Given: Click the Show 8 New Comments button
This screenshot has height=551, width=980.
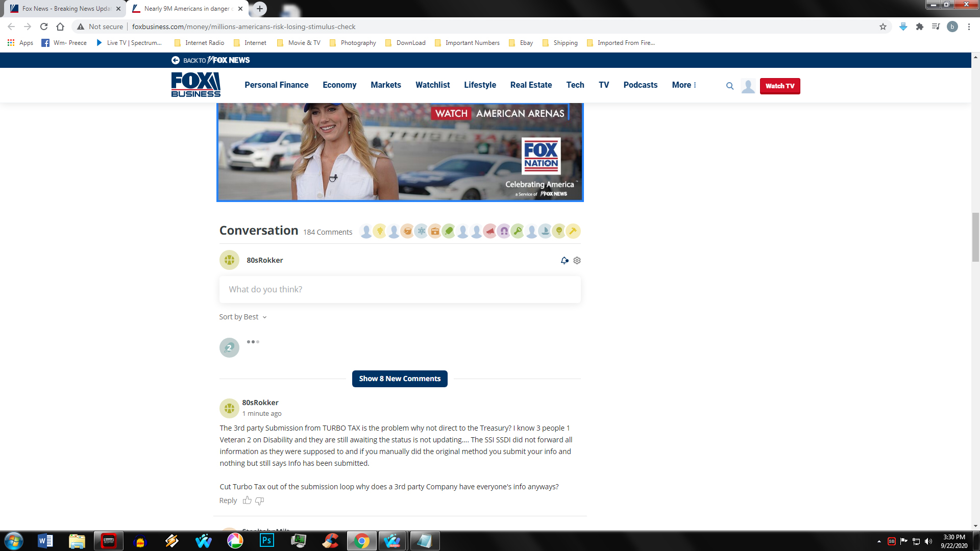Looking at the screenshot, I should [399, 379].
